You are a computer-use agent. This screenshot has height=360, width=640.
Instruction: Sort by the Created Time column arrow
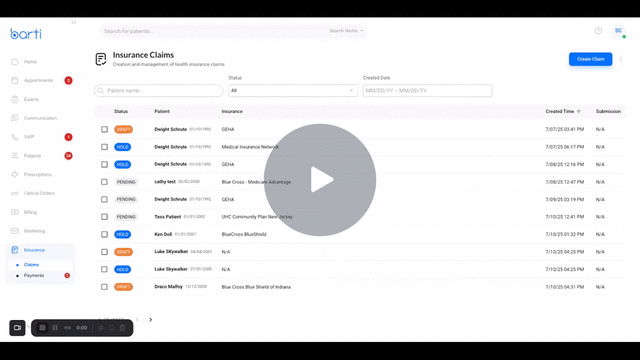[x=579, y=111]
